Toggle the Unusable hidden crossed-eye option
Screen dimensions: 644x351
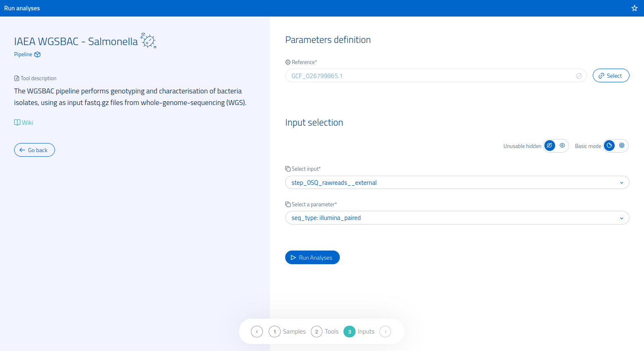[x=549, y=146]
